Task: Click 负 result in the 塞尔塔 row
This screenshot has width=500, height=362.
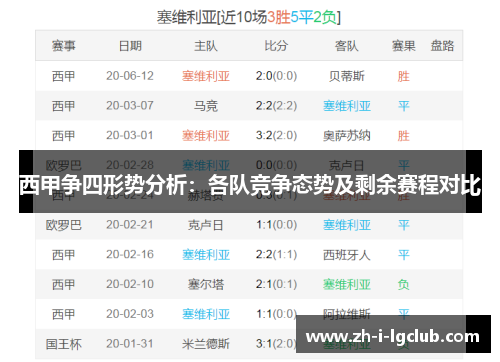Action: coord(404,284)
